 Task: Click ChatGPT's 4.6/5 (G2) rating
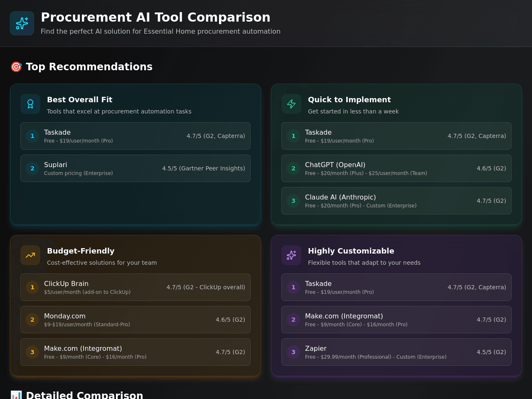[x=491, y=168]
